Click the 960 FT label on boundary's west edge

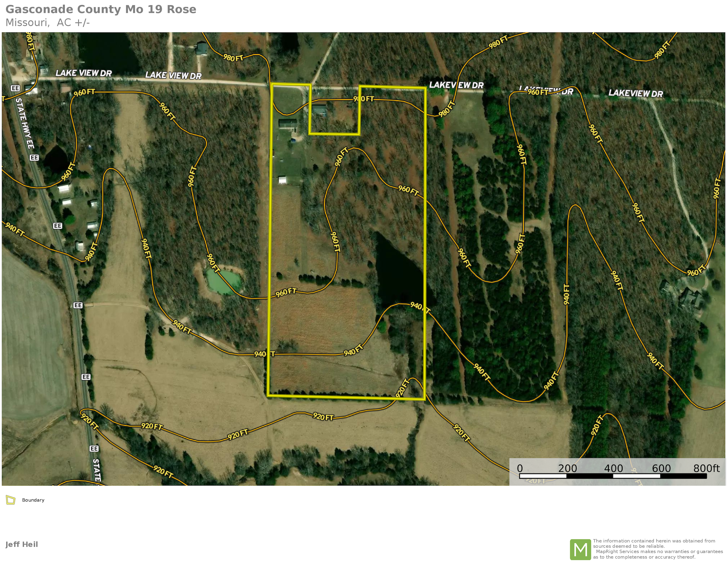pyautogui.click(x=286, y=292)
